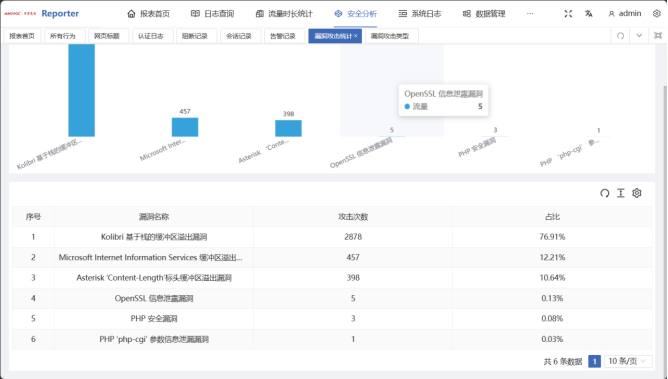
Task: Open the table row density icon
Action: pyautogui.click(x=621, y=193)
